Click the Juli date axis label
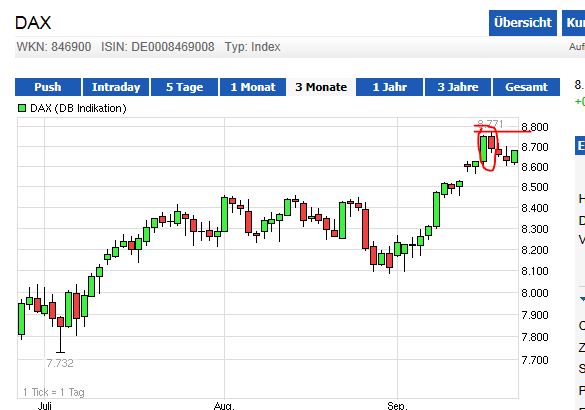The height and width of the screenshot is (410, 585). [x=44, y=406]
